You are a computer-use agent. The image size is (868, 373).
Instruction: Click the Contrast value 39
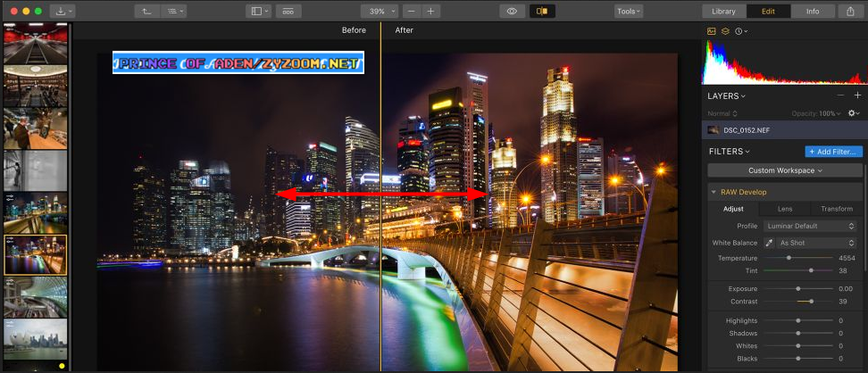[x=842, y=302]
